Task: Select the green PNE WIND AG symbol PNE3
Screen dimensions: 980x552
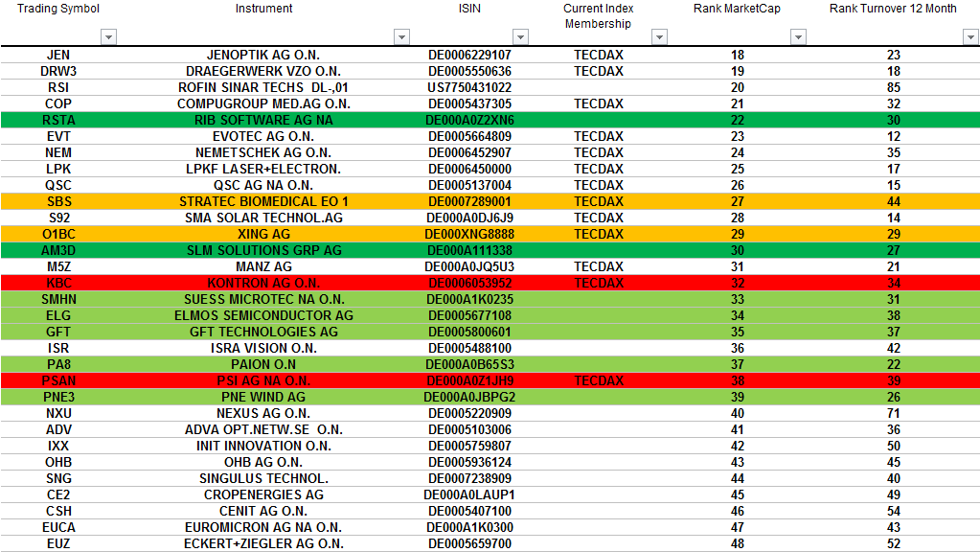Action: tap(58, 397)
